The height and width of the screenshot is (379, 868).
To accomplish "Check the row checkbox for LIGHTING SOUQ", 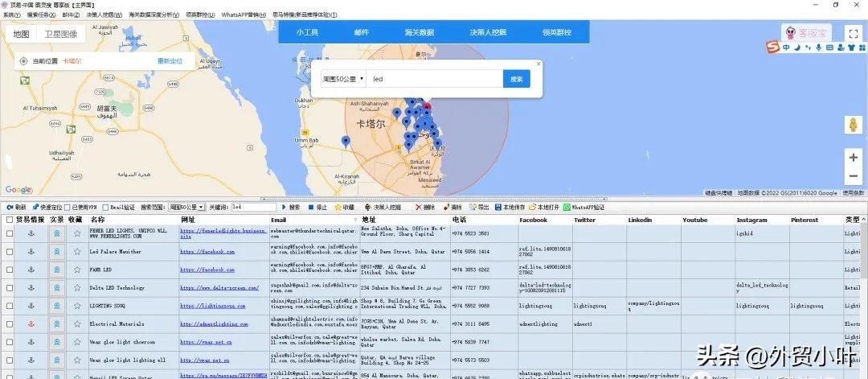I will coord(10,306).
